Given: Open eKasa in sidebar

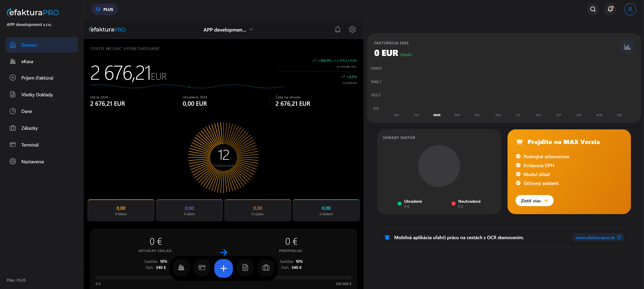Looking at the screenshot, I should coord(42,61).
